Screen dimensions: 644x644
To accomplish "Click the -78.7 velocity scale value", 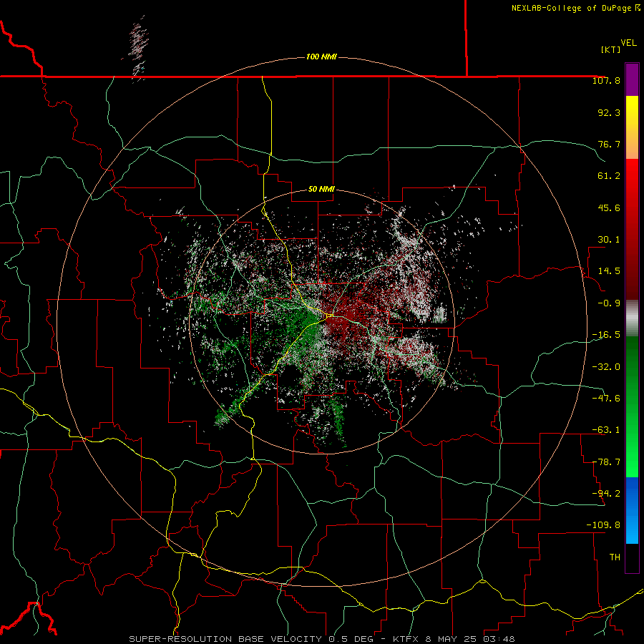I will click(x=606, y=462).
